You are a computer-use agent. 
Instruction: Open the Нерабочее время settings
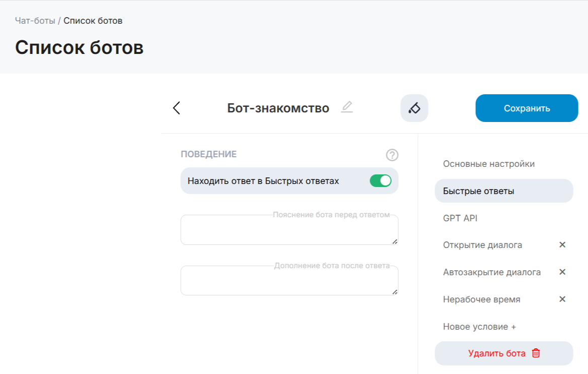481,299
